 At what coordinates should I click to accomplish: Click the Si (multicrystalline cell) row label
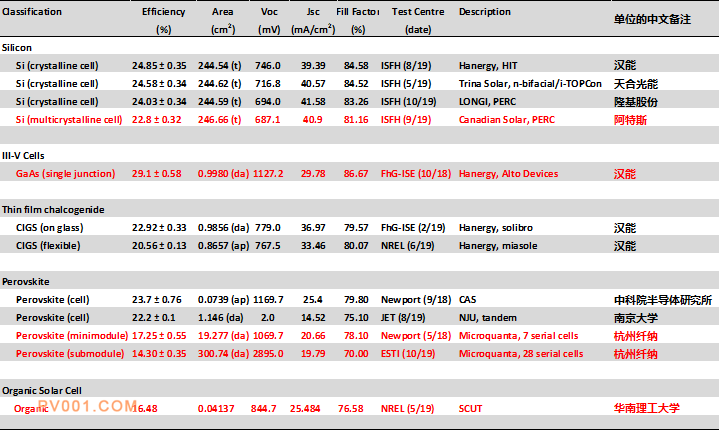click(x=69, y=120)
